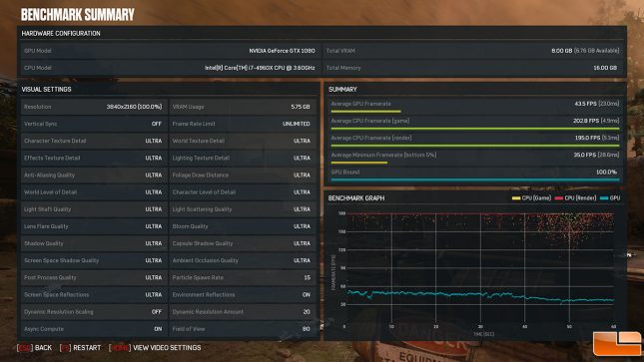This screenshot has height=362, width=644.
Task: Click the teal GPU legend swatch
Action: 604,198
